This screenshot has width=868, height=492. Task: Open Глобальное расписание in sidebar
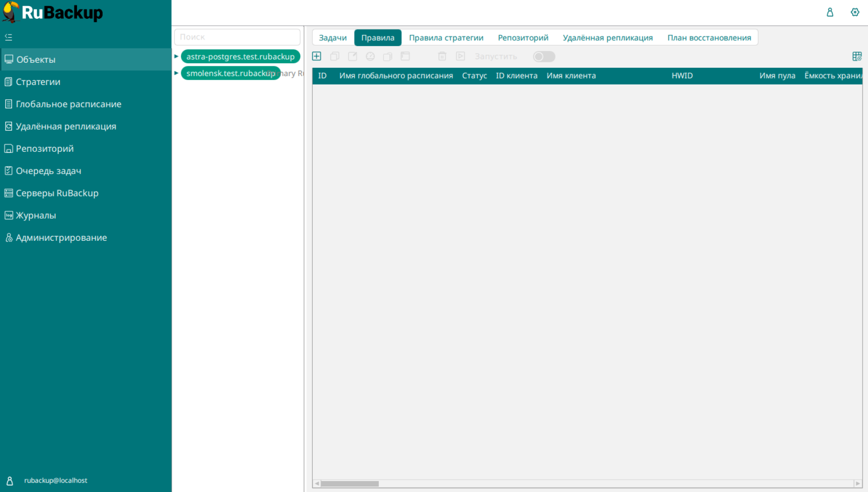click(x=68, y=104)
